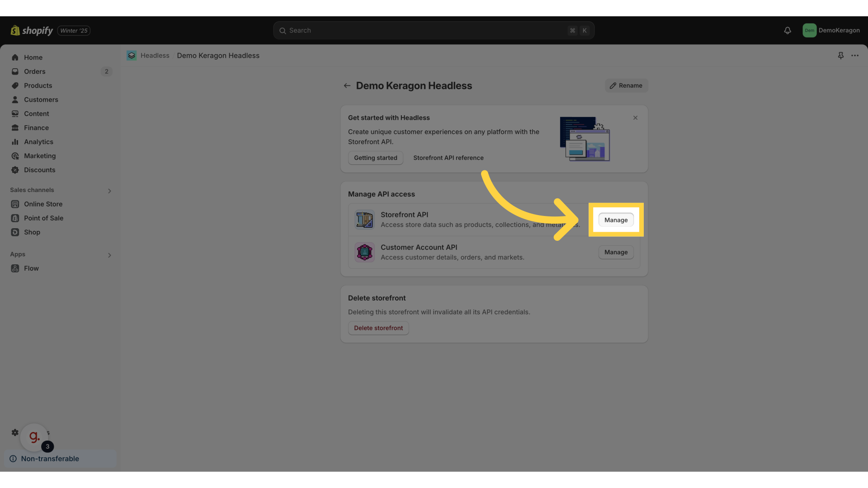
Task: Click the Settings gear icon
Action: [x=15, y=432]
